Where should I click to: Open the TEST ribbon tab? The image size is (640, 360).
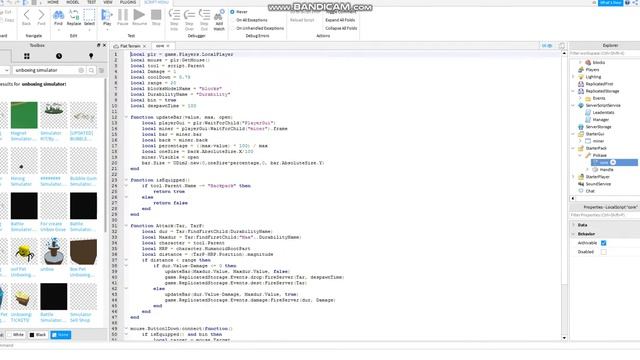click(x=91, y=2)
